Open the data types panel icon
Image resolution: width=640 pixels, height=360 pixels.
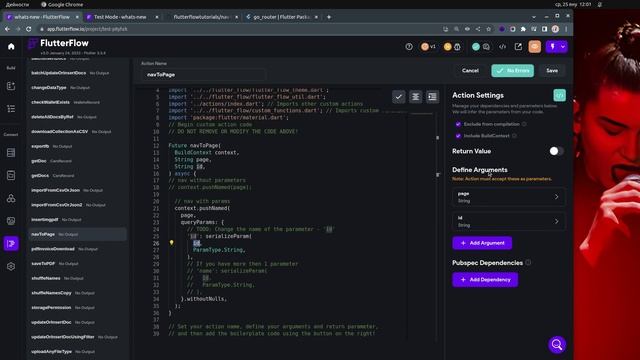(x=11, y=176)
